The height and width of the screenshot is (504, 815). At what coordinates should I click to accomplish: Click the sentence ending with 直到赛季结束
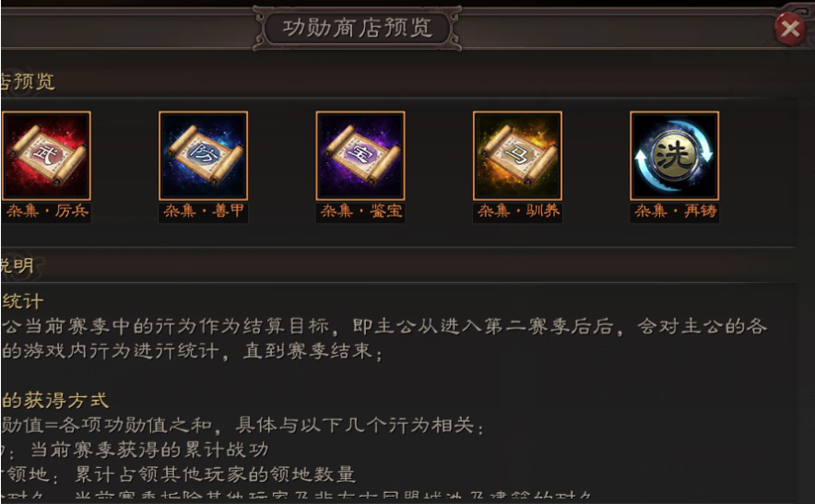pyautogui.click(x=193, y=351)
